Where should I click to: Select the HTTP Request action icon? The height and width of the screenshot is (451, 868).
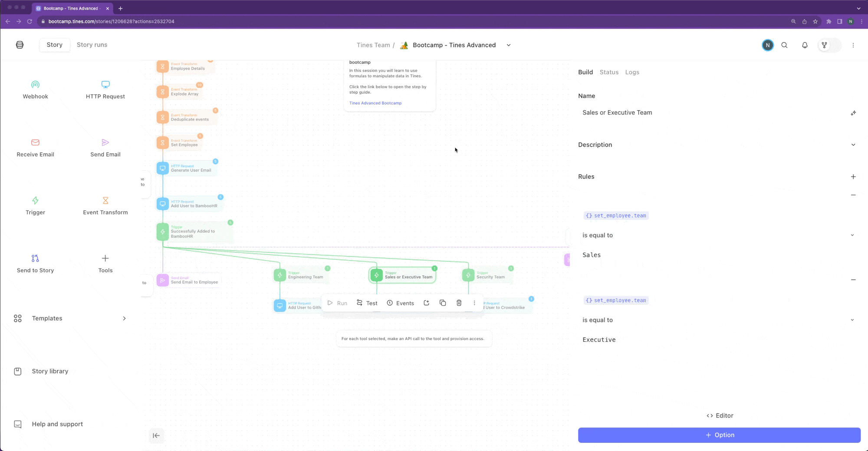pyautogui.click(x=105, y=85)
